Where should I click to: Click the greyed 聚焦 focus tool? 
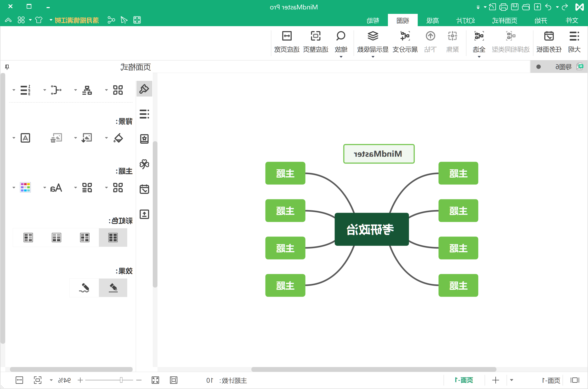tap(452, 42)
